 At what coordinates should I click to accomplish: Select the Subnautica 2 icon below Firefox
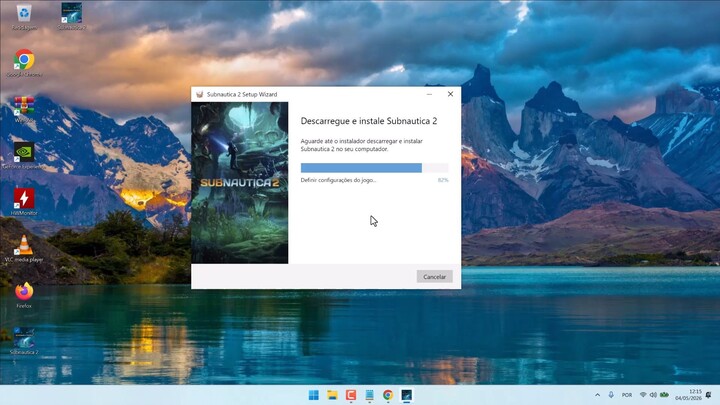(24, 342)
